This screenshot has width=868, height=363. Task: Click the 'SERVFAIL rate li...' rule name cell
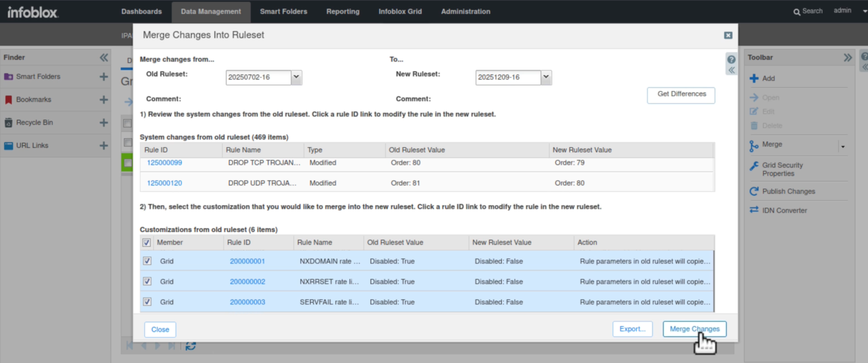point(329,302)
